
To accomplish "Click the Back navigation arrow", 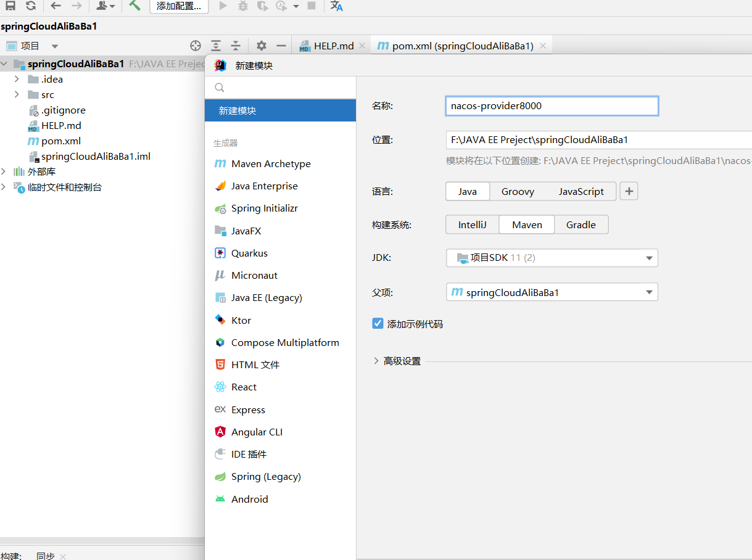I will (x=56, y=6).
